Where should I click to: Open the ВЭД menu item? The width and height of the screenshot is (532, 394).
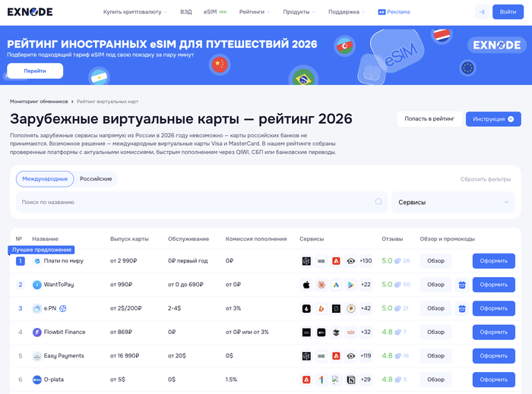click(x=186, y=12)
